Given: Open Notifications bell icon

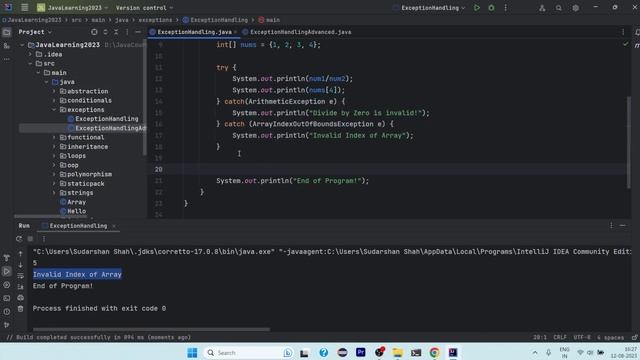Looking at the screenshot, I should click(637, 32).
